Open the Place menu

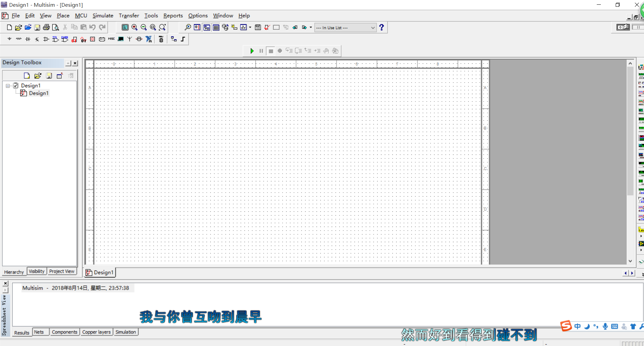[63, 16]
